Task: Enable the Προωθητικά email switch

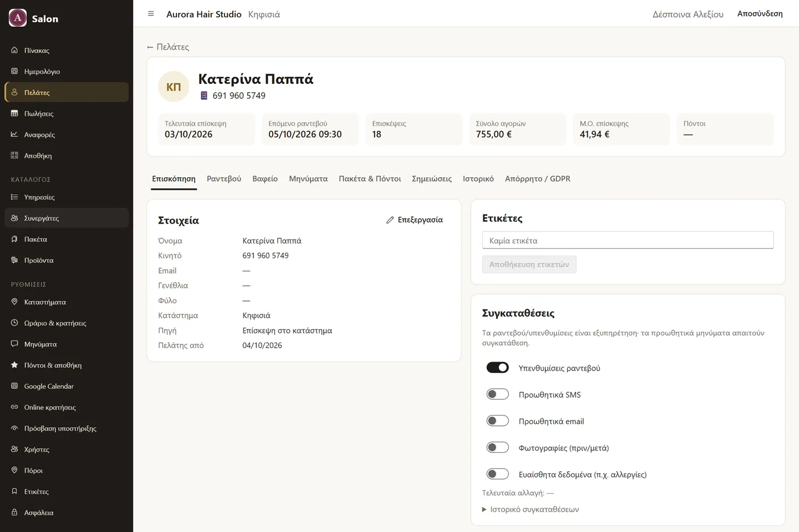Action: pyautogui.click(x=498, y=421)
